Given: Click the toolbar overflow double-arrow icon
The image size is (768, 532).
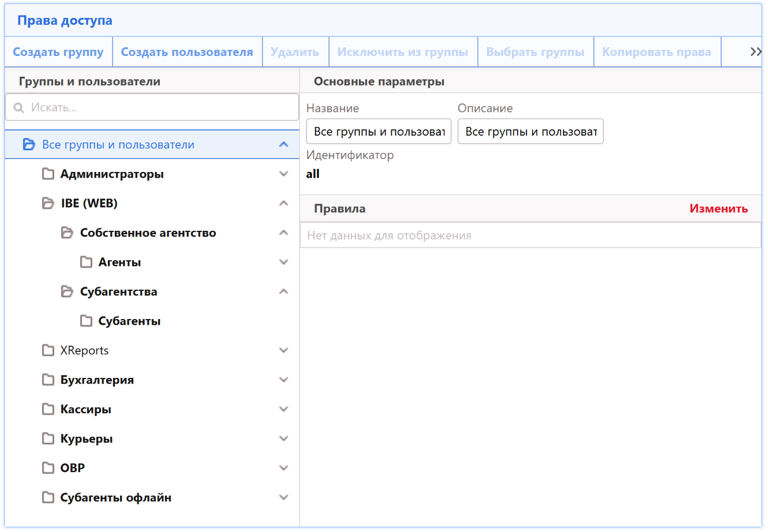Looking at the screenshot, I should (x=755, y=52).
